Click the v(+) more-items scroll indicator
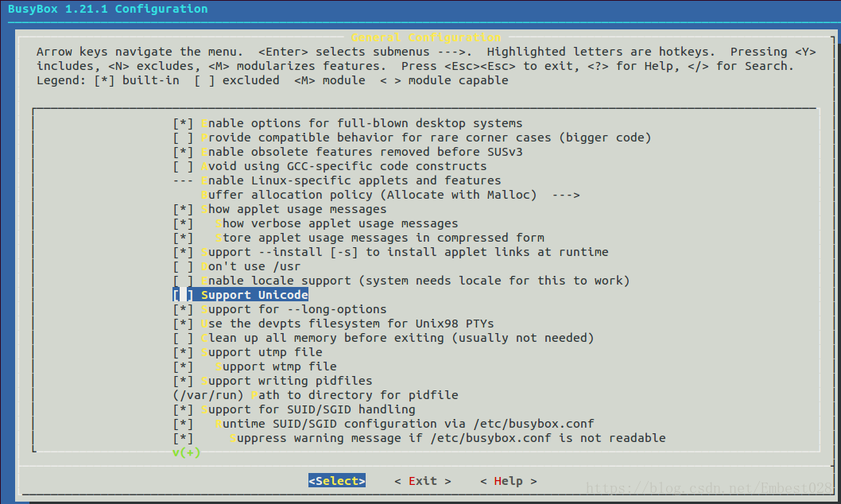This screenshot has height=504, width=841. [186, 452]
